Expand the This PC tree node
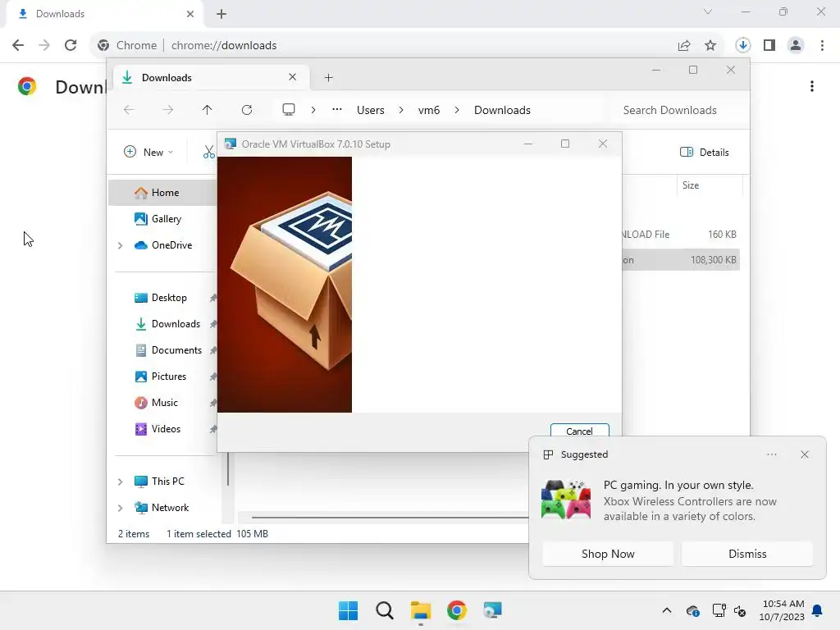Image resolution: width=840 pixels, height=630 pixels. 120,482
